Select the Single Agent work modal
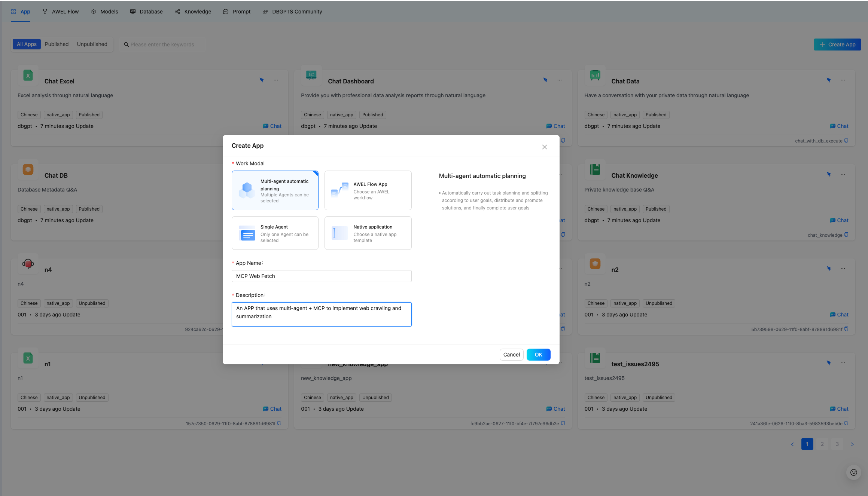868x496 pixels. point(275,233)
